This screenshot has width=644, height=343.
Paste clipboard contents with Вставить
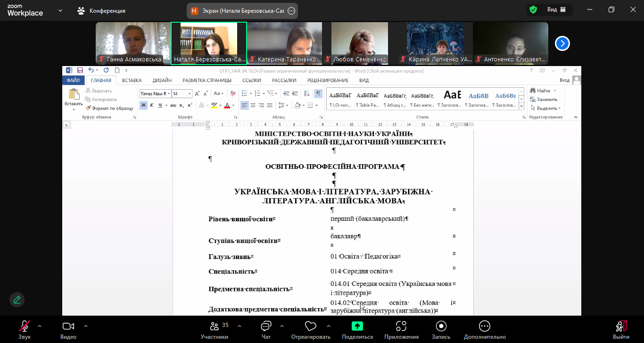point(74,99)
